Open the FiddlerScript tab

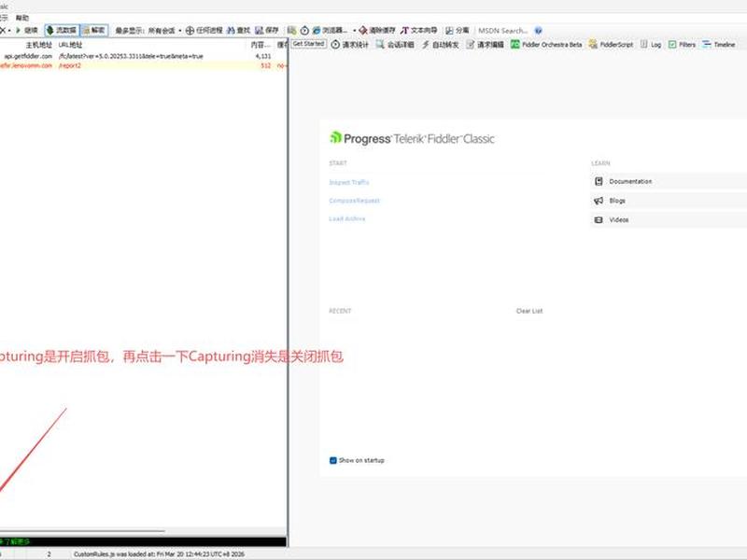[x=612, y=44]
